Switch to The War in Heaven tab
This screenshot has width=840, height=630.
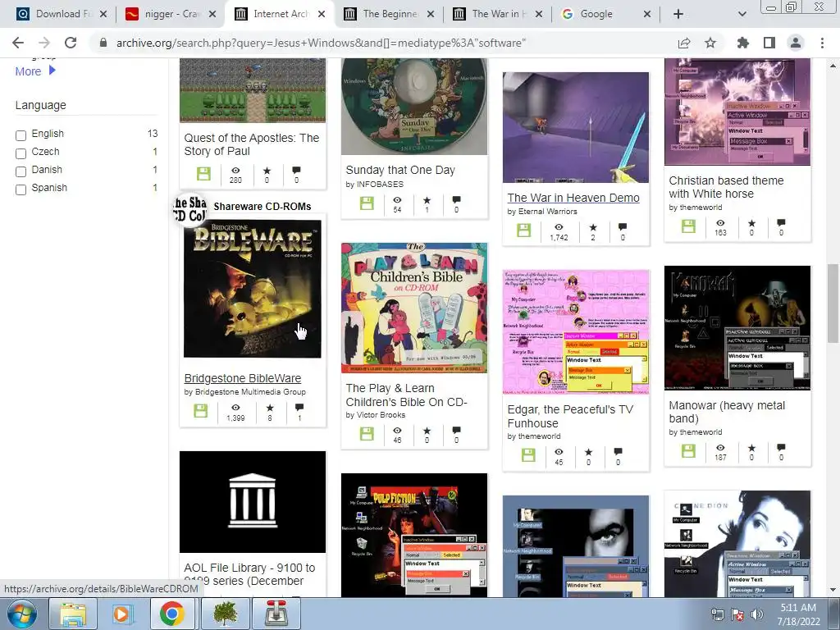click(496, 14)
